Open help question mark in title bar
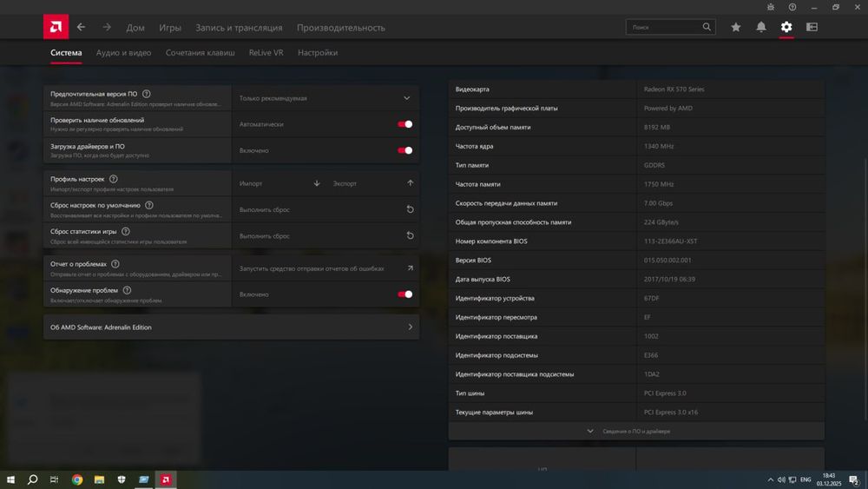 [x=792, y=7]
